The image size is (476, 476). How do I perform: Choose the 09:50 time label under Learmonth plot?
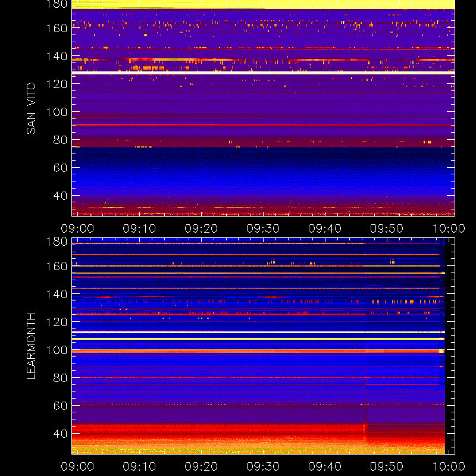[387, 466]
